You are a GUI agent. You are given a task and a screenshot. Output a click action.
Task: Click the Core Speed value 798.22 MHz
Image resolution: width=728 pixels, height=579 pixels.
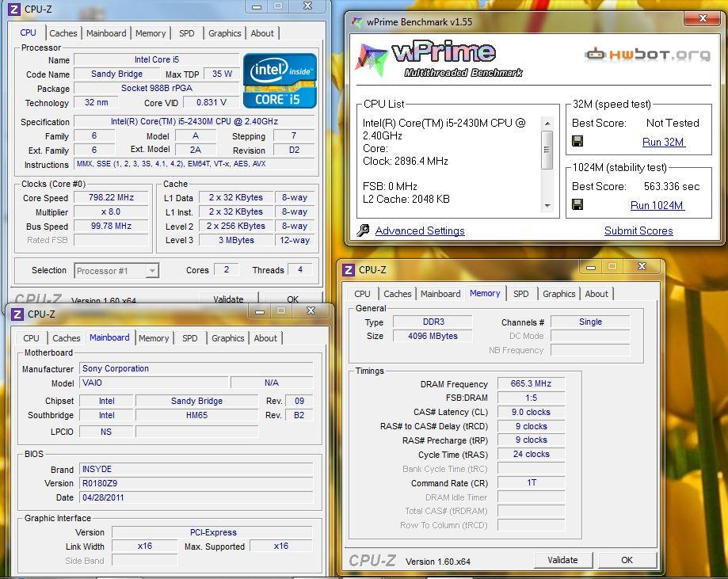(x=111, y=197)
